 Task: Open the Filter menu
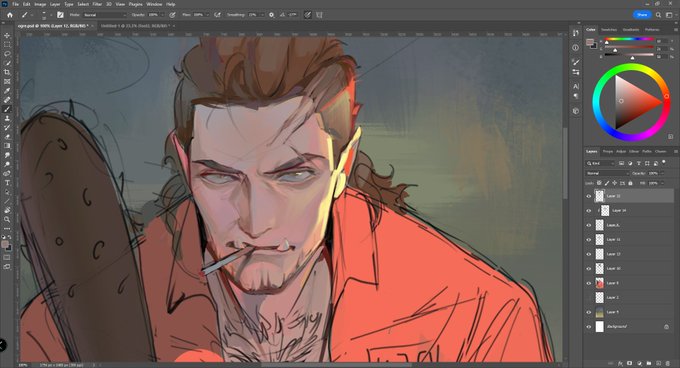click(97, 4)
